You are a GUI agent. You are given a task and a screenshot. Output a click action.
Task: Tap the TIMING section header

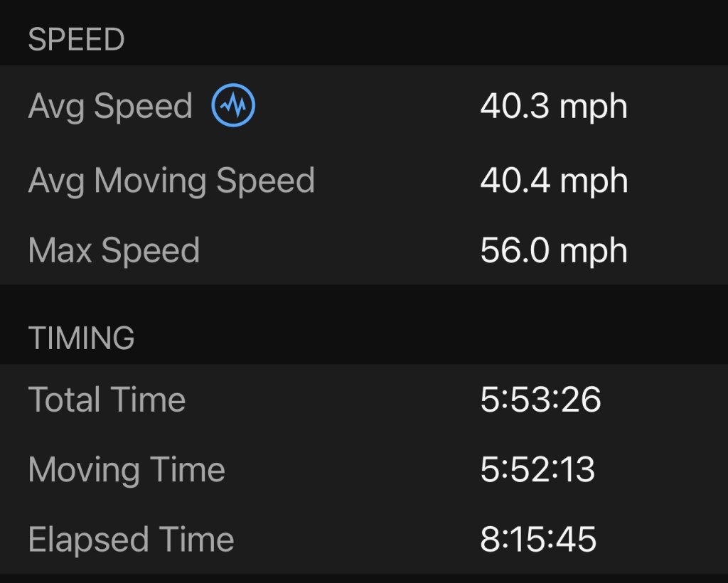(81, 338)
